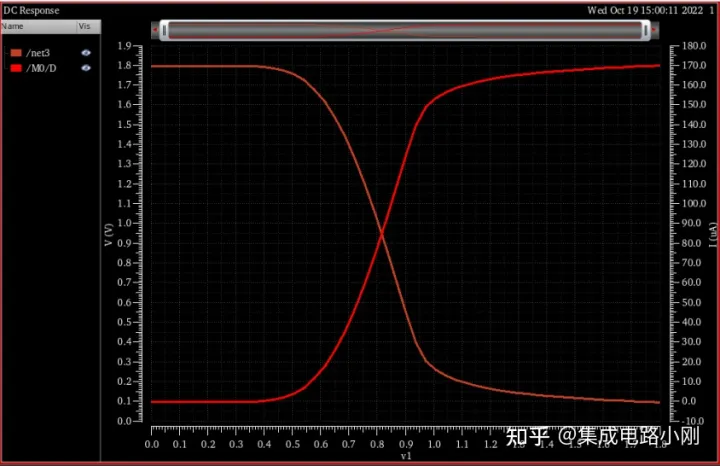Viewport: 720px width, 466px height.
Task: Click the 1.0 tick on the voltage axis
Action: pos(124,223)
